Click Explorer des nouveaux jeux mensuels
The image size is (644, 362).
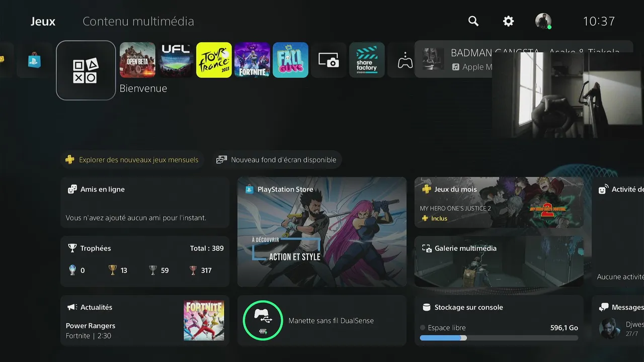tap(132, 160)
